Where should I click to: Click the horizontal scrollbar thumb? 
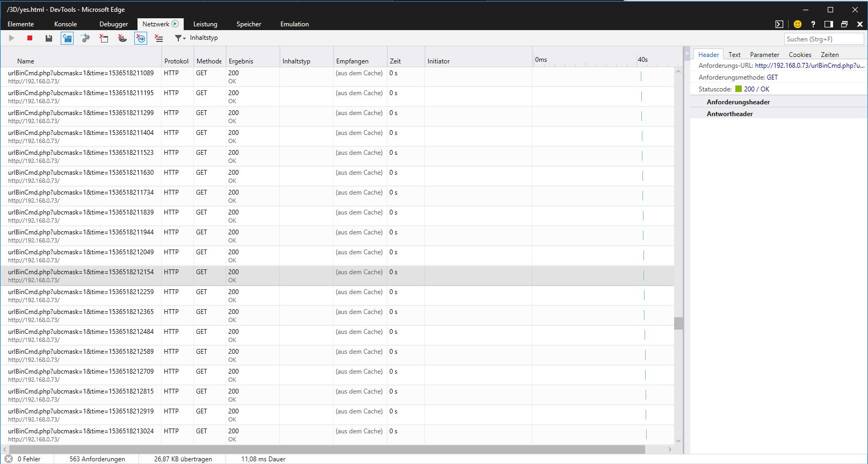coord(327,449)
